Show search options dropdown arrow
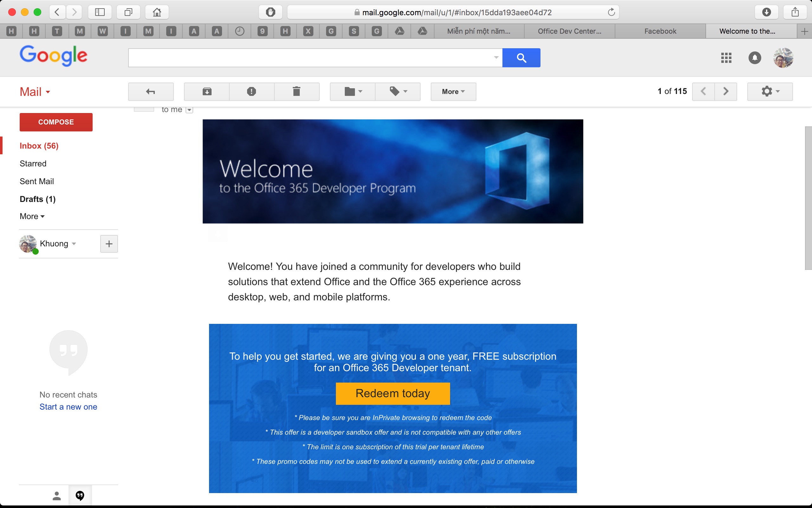812x508 pixels. click(496, 57)
